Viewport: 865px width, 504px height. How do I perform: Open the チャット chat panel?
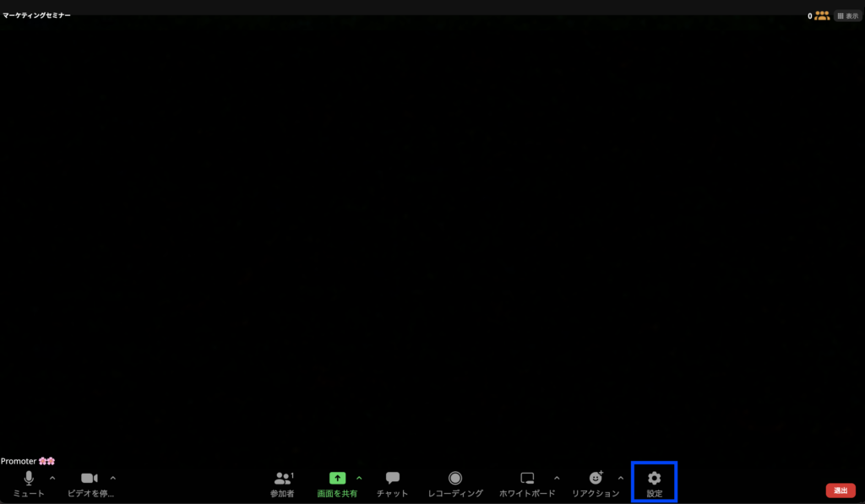pos(392,479)
